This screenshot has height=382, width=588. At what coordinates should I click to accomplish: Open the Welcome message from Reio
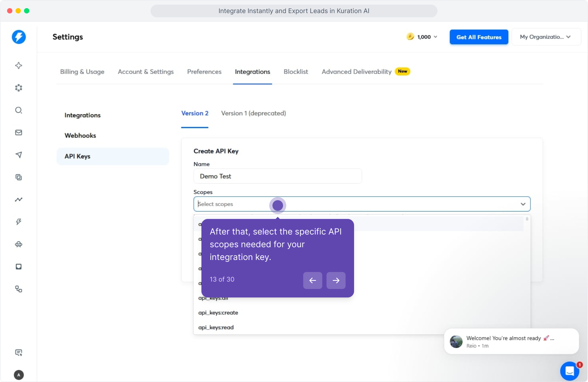point(511,341)
